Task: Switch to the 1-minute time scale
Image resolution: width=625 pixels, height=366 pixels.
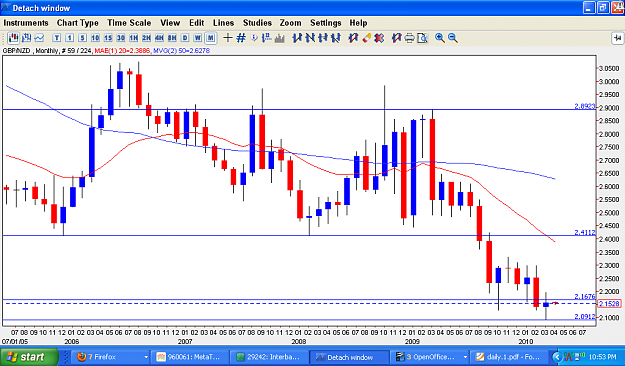Action: coord(69,38)
